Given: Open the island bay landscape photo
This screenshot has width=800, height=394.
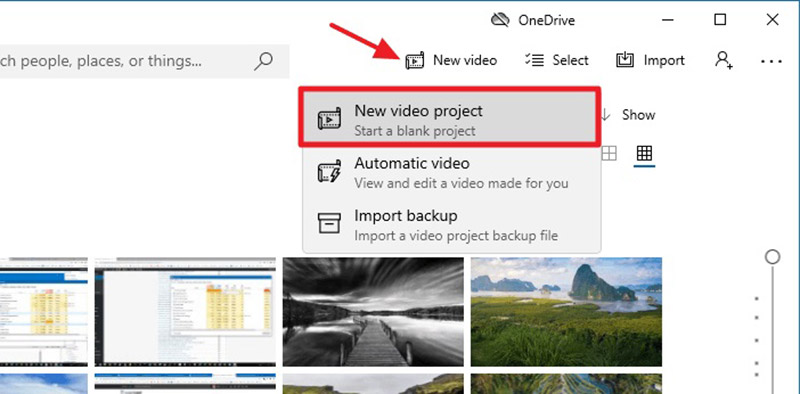Looking at the screenshot, I should click(566, 312).
